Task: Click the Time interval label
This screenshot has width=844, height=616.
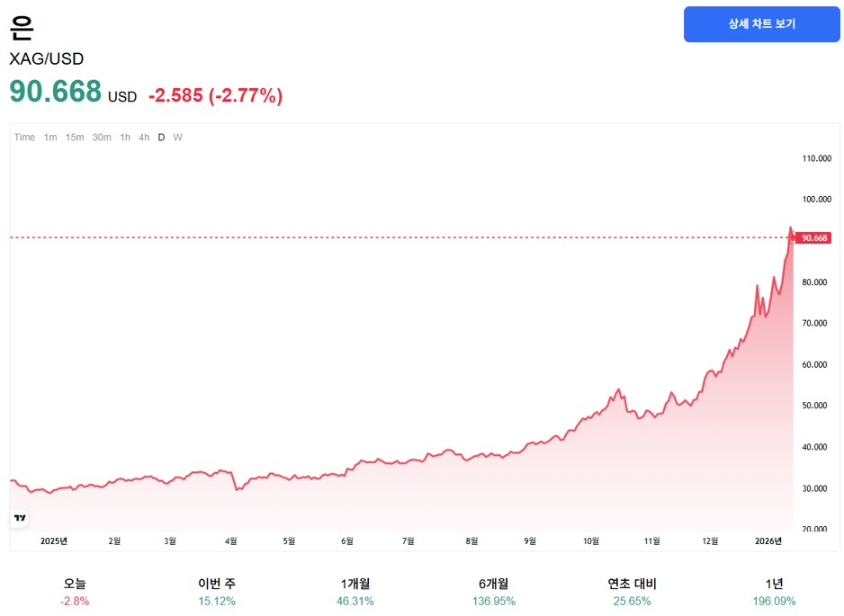Action: click(x=24, y=138)
